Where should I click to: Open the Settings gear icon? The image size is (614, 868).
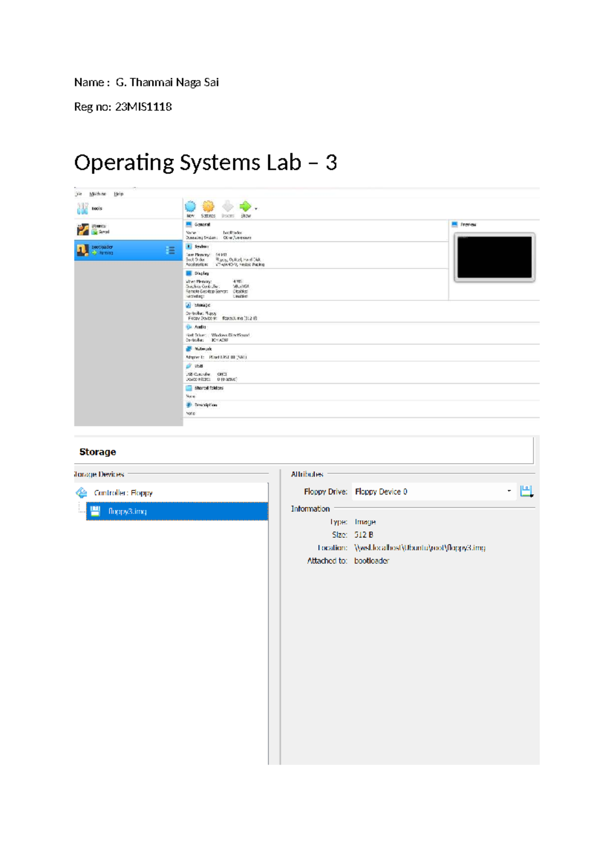[x=208, y=206]
